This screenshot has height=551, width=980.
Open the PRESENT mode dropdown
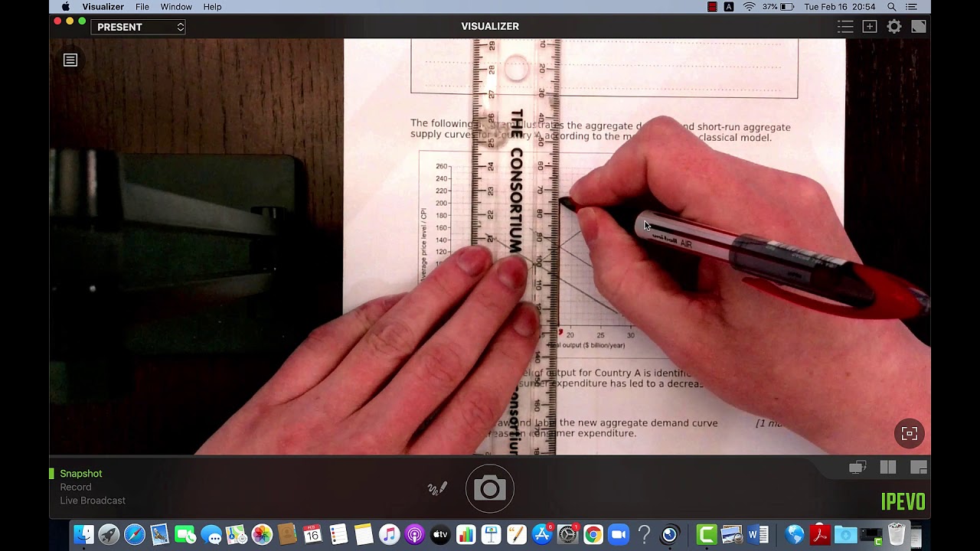(x=139, y=27)
